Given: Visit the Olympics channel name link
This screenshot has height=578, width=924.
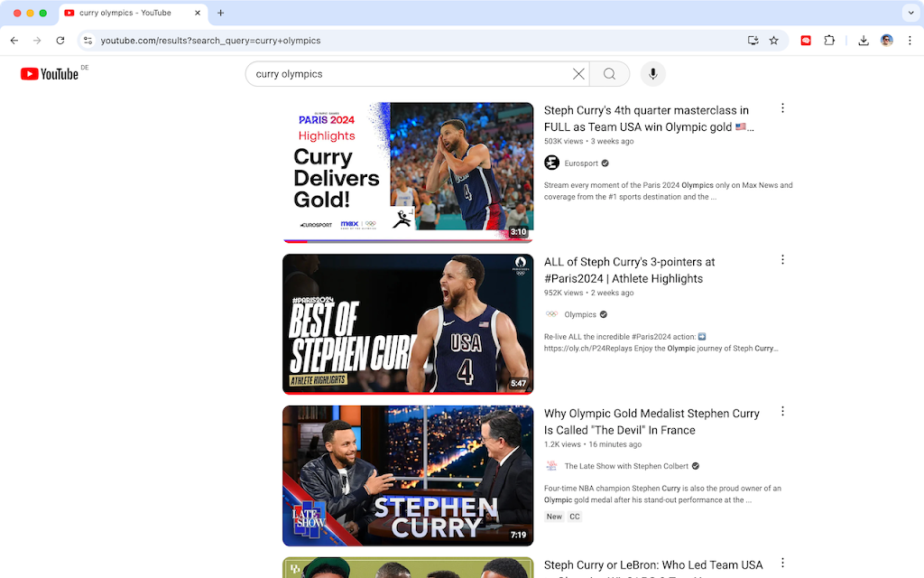Looking at the screenshot, I should 580,315.
